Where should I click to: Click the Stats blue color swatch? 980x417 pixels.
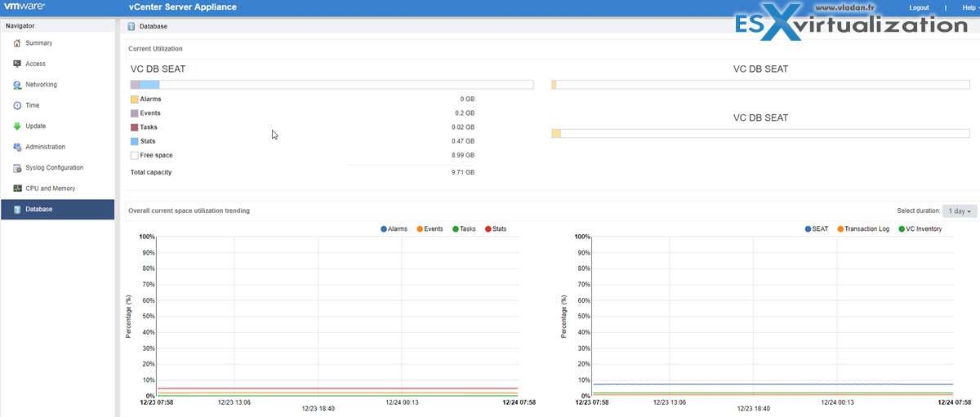(x=135, y=141)
